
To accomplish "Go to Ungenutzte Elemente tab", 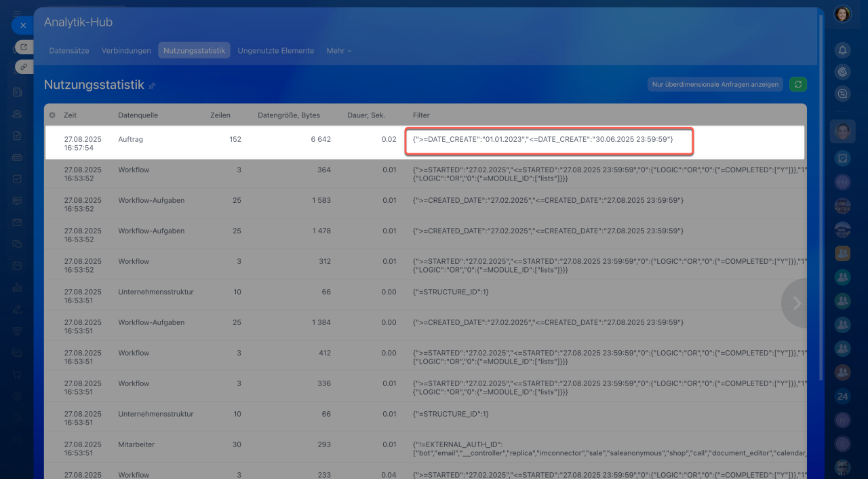I will pyautogui.click(x=275, y=51).
